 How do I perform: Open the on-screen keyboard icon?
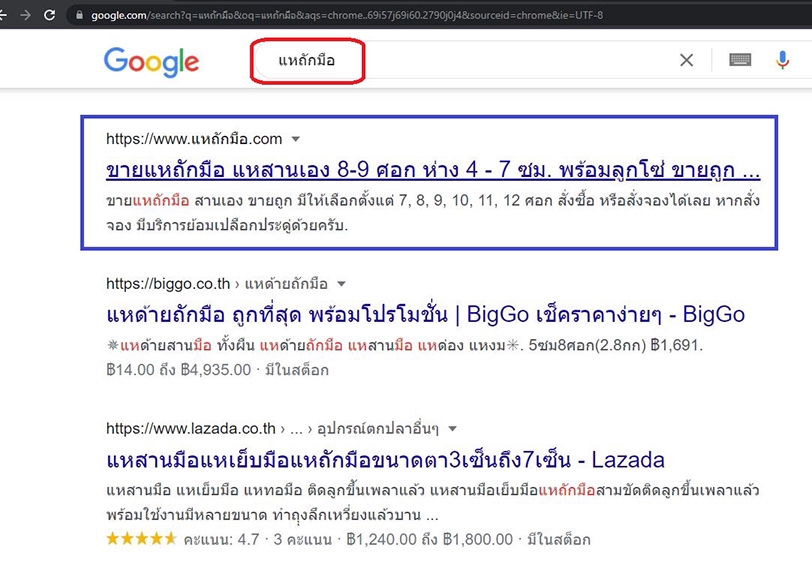pyautogui.click(x=740, y=60)
